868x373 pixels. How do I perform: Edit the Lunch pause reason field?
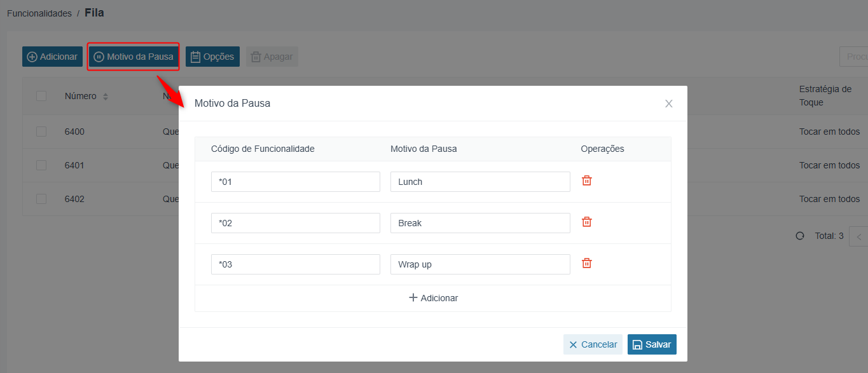point(480,182)
